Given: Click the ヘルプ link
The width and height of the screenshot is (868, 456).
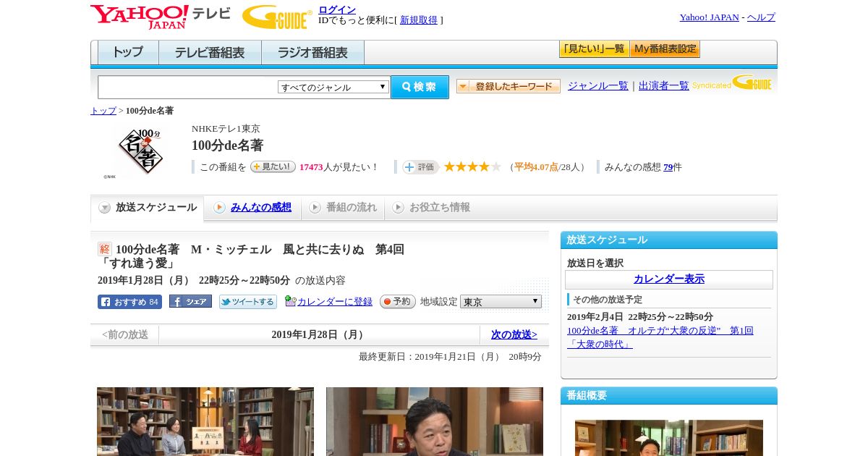Looking at the screenshot, I should (x=761, y=17).
